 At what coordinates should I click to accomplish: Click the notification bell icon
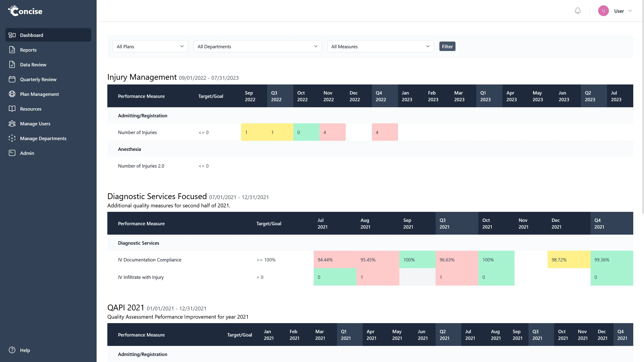tap(578, 11)
